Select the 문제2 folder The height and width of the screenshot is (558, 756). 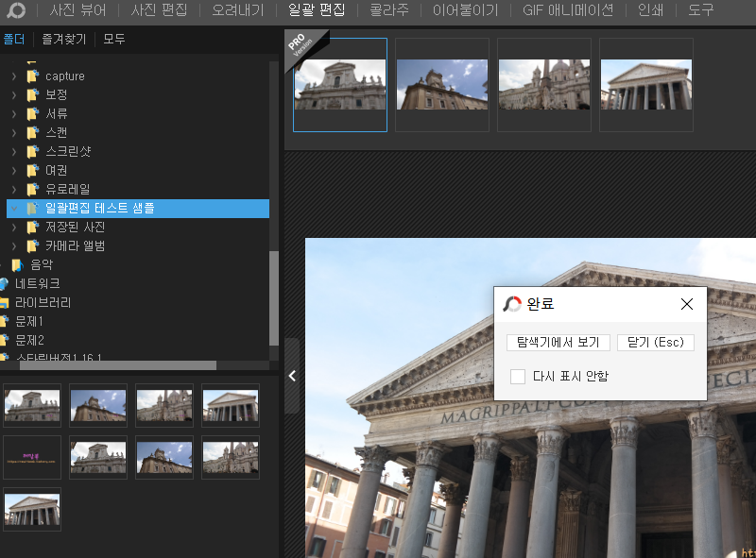(29, 340)
